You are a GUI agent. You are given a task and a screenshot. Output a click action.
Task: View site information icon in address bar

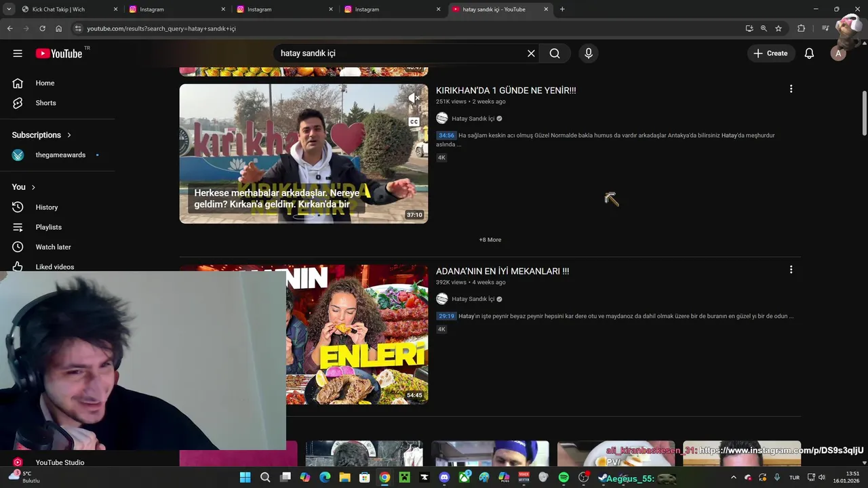[x=78, y=28]
